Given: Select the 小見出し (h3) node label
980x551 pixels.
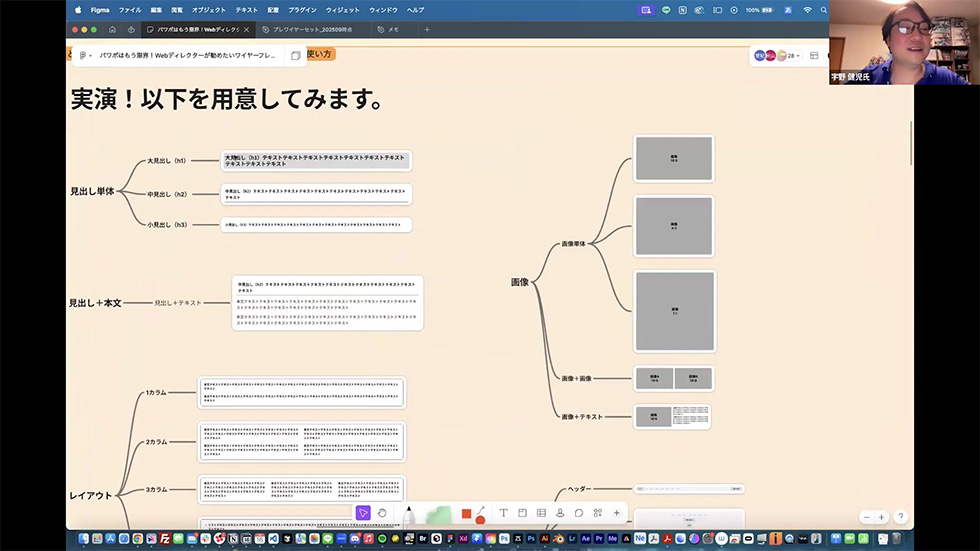Looking at the screenshot, I should click(167, 225).
